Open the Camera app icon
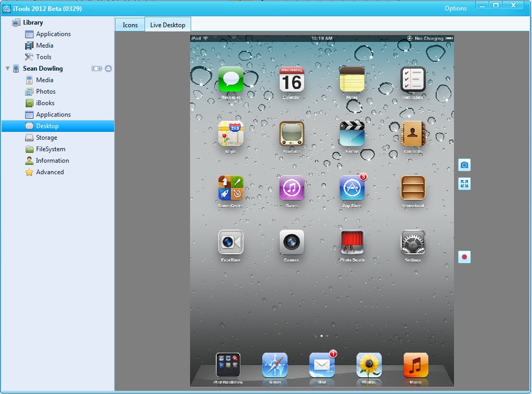The image size is (532, 394). pyautogui.click(x=292, y=242)
